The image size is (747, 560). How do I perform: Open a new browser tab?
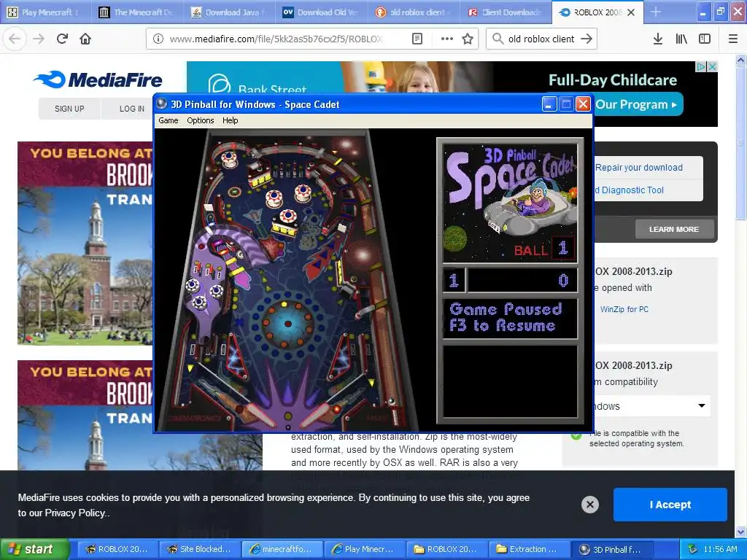[656, 12]
